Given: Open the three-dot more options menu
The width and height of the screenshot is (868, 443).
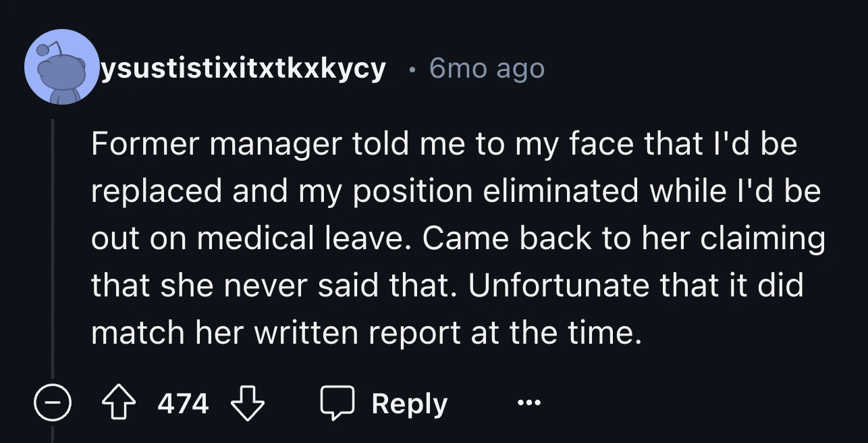Looking at the screenshot, I should (x=528, y=404).
